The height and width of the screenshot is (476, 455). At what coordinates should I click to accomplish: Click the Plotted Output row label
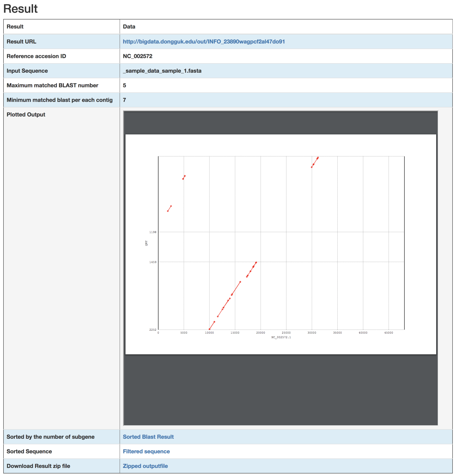(x=26, y=114)
